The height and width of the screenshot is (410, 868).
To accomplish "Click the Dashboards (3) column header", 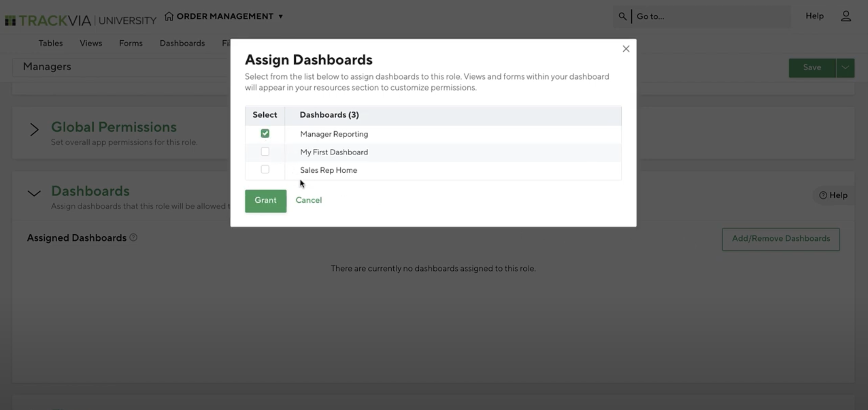I will pyautogui.click(x=329, y=115).
